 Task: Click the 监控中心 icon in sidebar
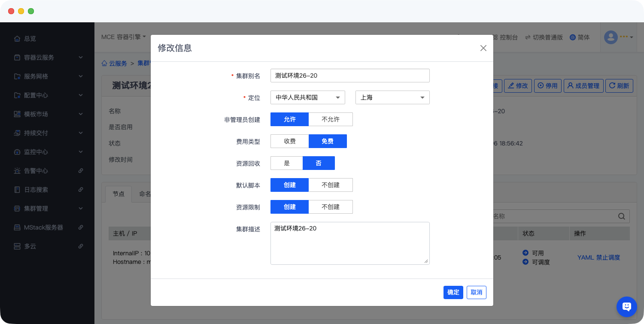(x=17, y=152)
